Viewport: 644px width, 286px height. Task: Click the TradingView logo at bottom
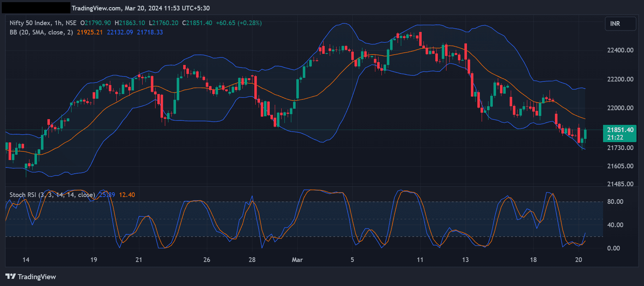pyautogui.click(x=31, y=277)
